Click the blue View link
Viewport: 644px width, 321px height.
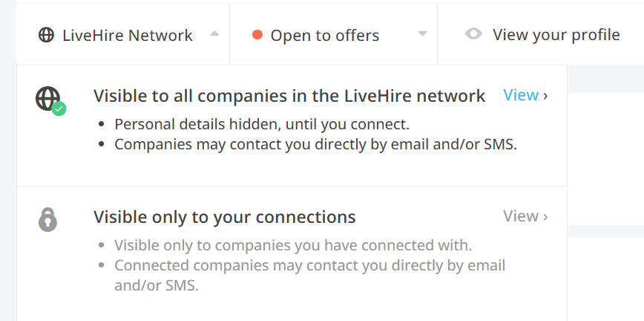coord(521,95)
